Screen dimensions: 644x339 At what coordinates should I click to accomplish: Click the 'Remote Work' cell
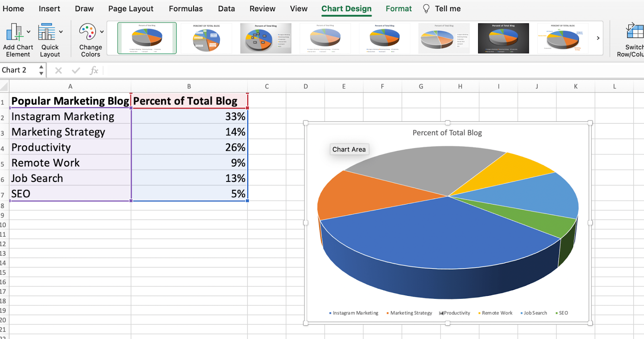coord(70,162)
